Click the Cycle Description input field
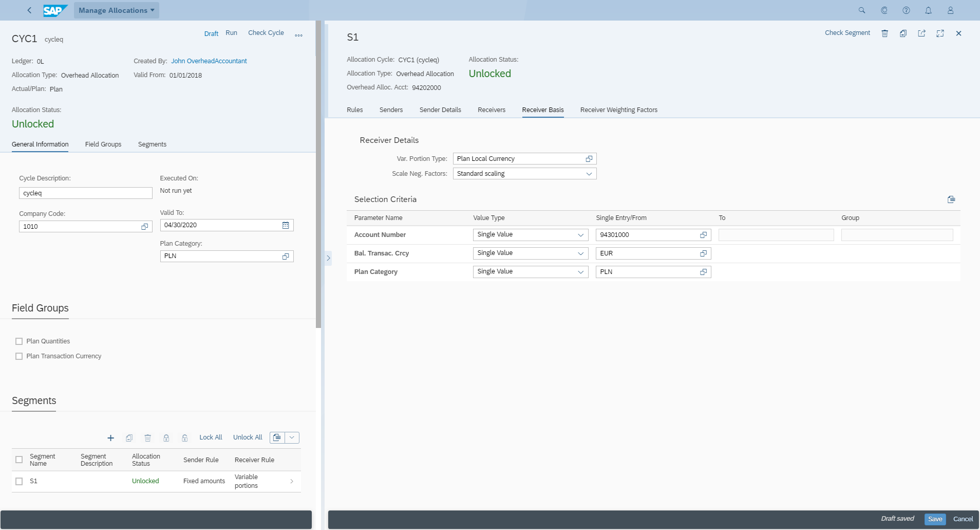The image size is (980, 530). coord(85,193)
